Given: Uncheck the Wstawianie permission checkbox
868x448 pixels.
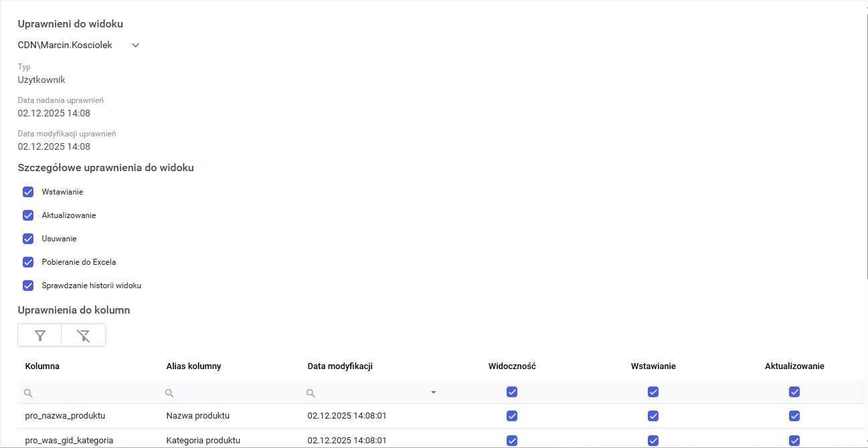Looking at the screenshot, I should pyautogui.click(x=28, y=192).
